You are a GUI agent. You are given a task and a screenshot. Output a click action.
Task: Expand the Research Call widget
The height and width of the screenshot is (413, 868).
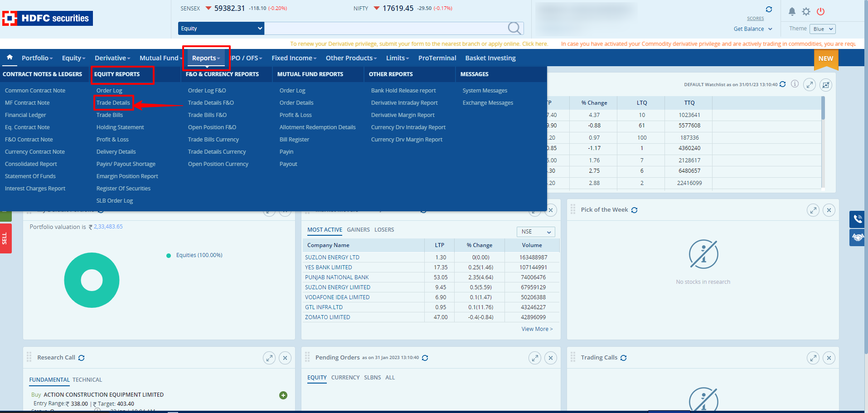[x=269, y=358]
